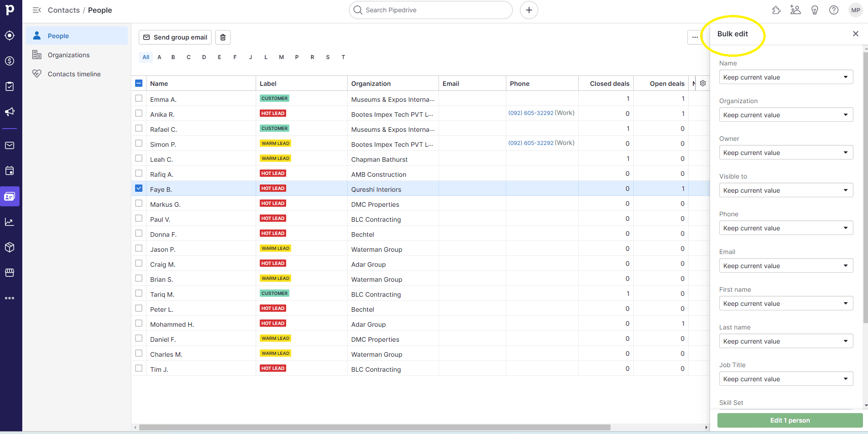
Task: Toggle the select-all header checkbox
Action: [139, 83]
